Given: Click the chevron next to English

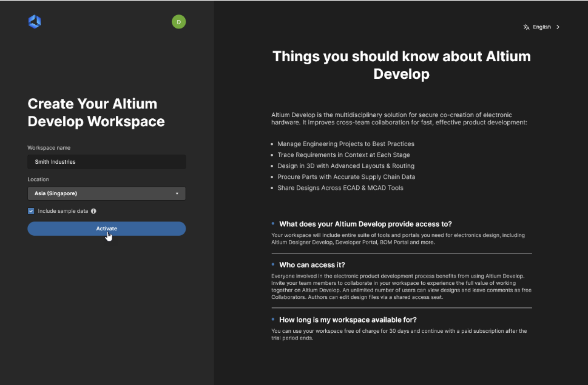Looking at the screenshot, I should tap(558, 27).
